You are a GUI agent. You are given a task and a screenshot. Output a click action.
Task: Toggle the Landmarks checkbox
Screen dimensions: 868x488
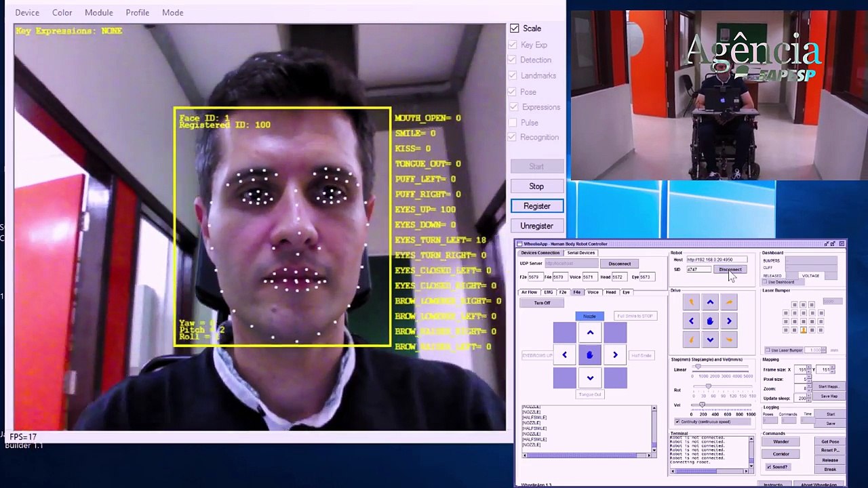(x=512, y=75)
